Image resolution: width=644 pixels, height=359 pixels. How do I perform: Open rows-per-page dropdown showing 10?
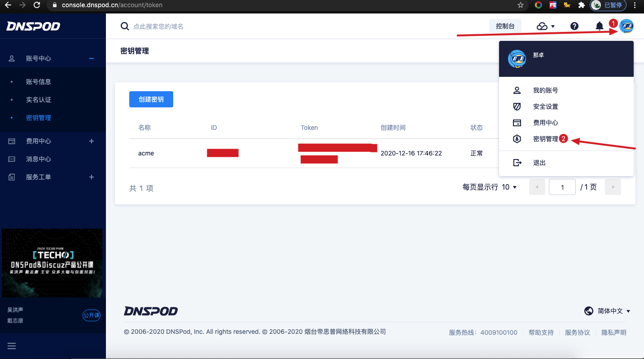point(509,187)
